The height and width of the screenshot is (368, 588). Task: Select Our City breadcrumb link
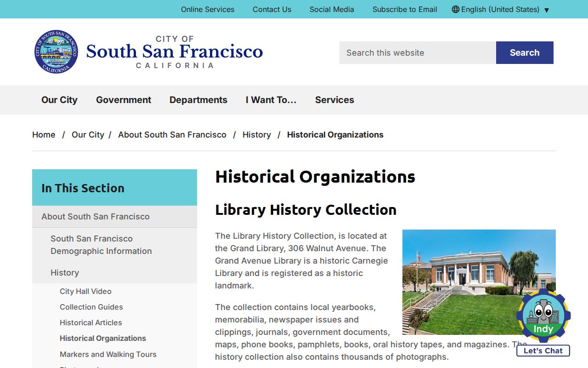88,135
